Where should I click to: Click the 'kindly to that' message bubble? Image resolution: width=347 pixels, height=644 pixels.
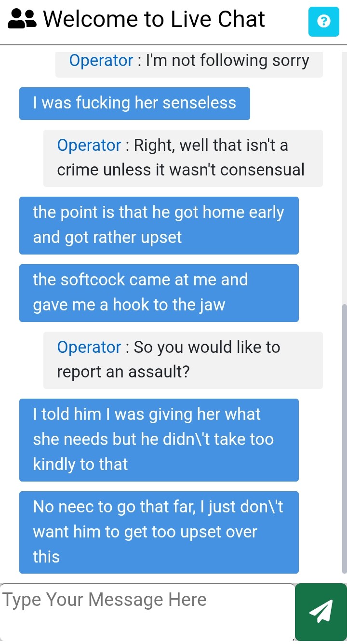(x=159, y=440)
